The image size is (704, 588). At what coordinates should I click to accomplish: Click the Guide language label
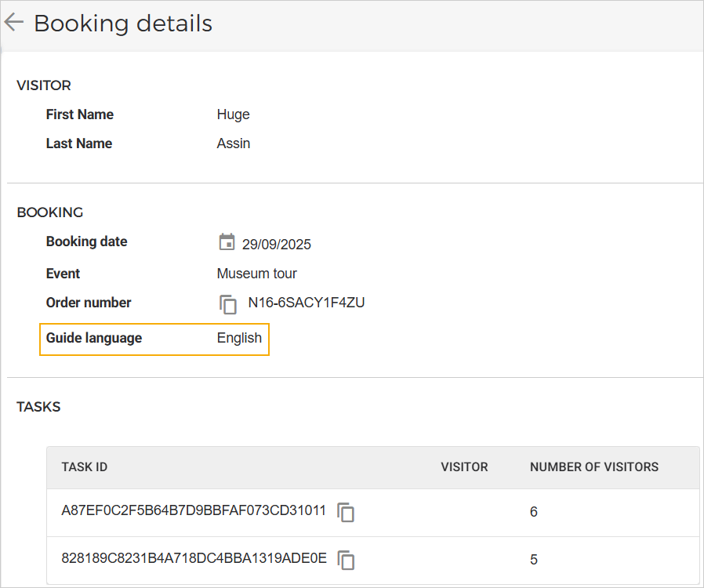click(x=94, y=338)
